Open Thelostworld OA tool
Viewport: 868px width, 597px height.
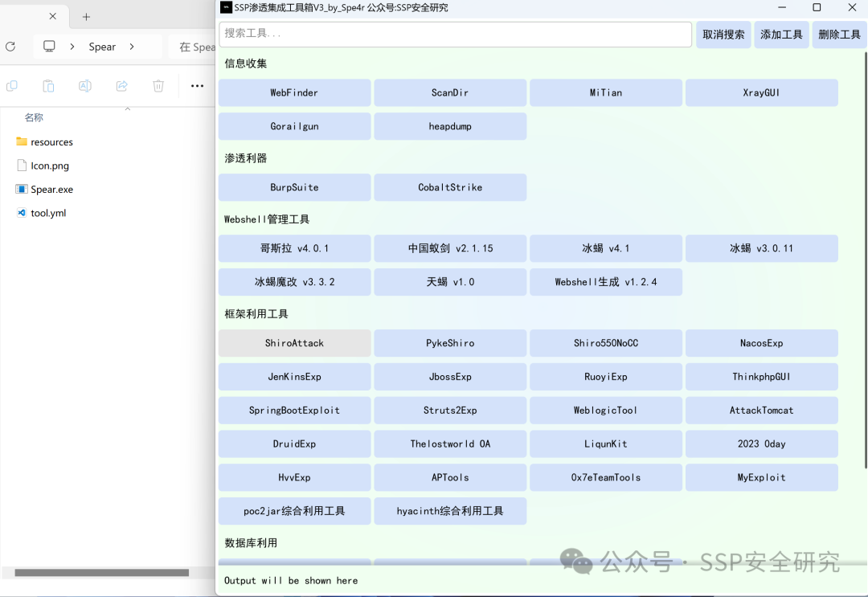450,444
